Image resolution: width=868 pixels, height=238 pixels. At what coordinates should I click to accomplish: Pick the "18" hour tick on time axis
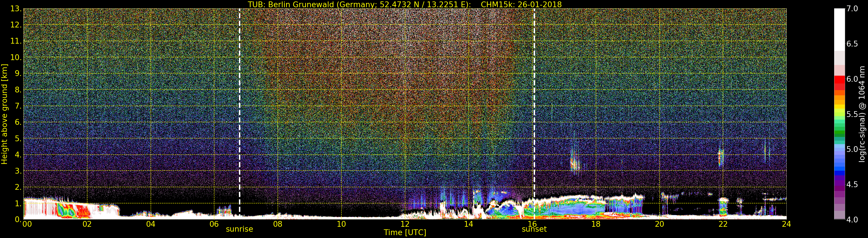click(x=596, y=224)
